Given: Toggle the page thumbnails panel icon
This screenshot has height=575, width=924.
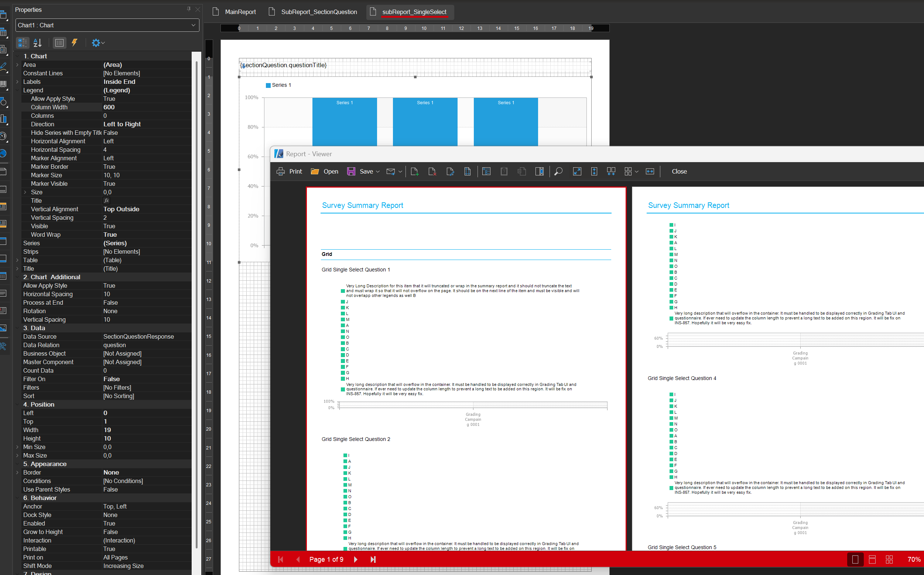Looking at the screenshot, I should pyautogui.click(x=540, y=171).
